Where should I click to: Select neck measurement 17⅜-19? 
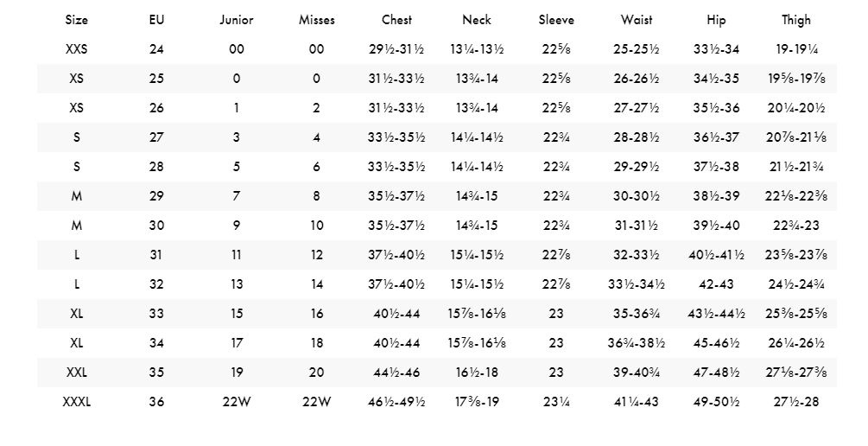pos(477,402)
